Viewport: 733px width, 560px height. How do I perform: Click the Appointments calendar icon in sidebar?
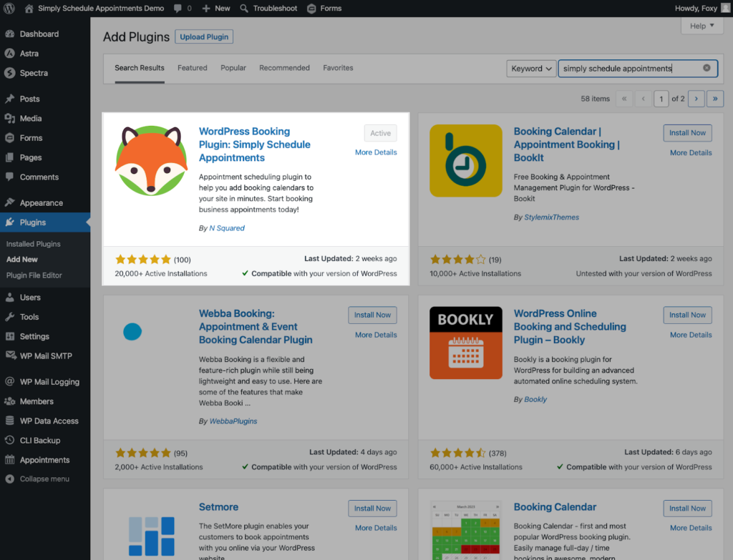pos(10,460)
